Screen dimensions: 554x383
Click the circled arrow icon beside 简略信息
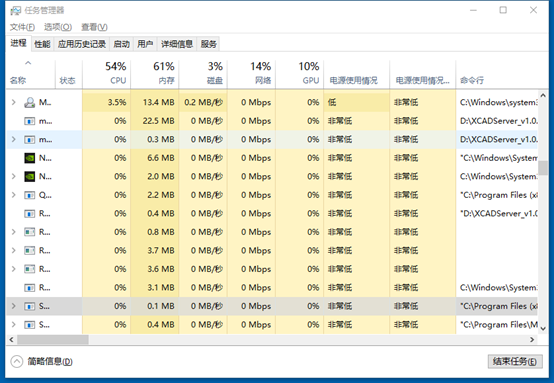click(x=17, y=361)
